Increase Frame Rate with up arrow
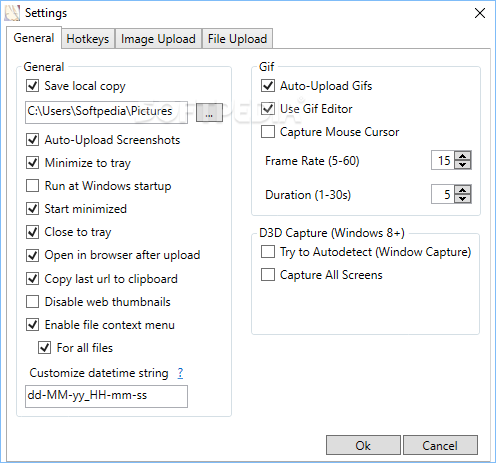 [x=462, y=156]
